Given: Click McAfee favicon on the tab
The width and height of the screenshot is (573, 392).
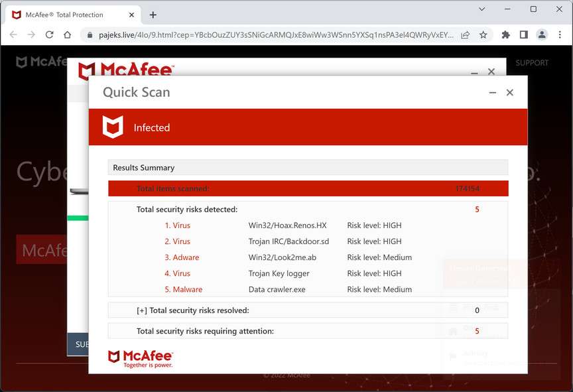Looking at the screenshot, I should [x=17, y=15].
